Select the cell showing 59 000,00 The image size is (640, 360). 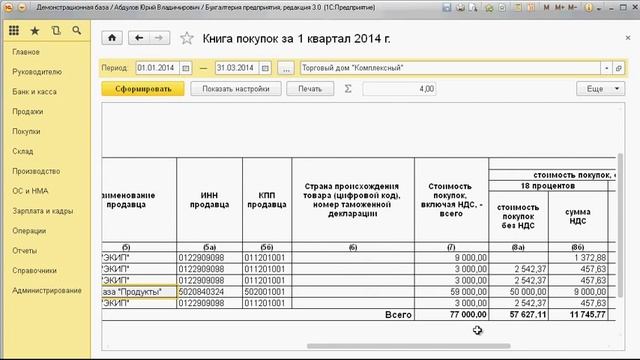pos(451,292)
